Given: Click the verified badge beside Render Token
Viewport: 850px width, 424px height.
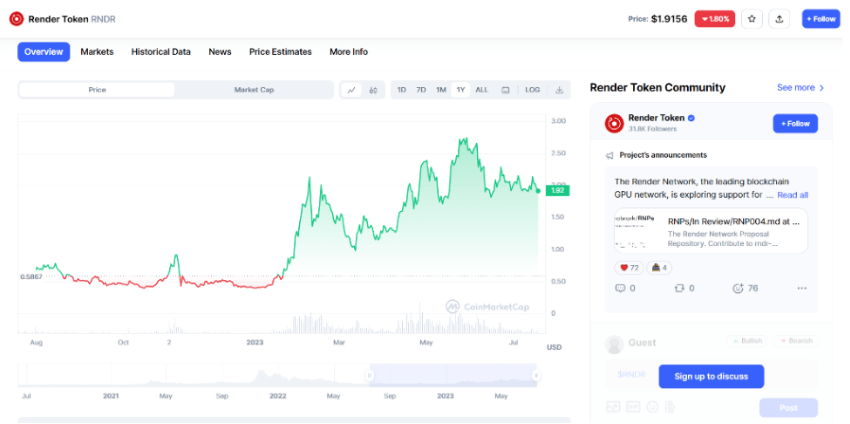Looking at the screenshot, I should pyautogui.click(x=692, y=118).
